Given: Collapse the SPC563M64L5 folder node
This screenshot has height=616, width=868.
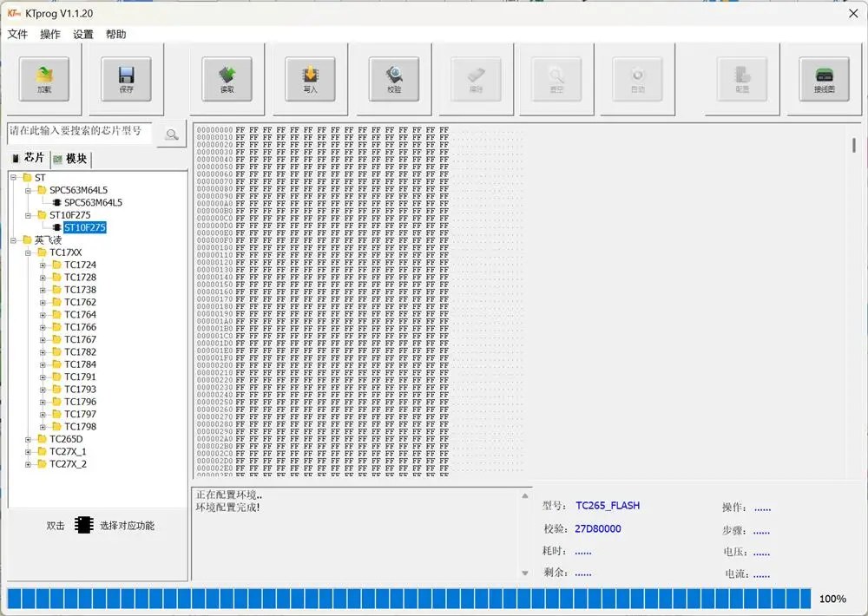Looking at the screenshot, I should tap(28, 190).
